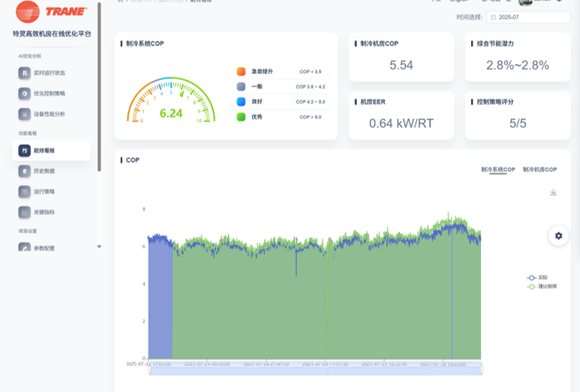Click 特灵高效机房在线优化平台 platform title
Screen dimensions: 580x392
[x=52, y=33]
